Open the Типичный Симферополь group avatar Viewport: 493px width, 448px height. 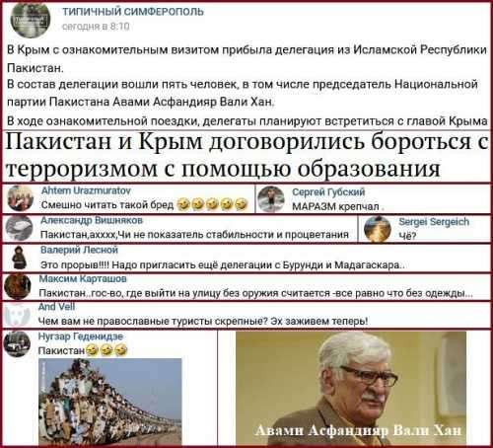31,19
